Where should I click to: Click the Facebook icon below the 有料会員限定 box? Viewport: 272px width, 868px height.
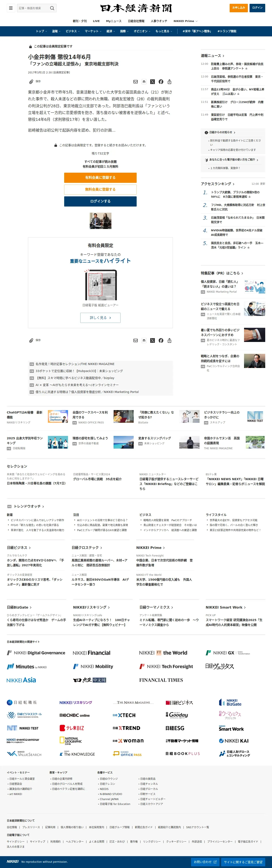161,340
